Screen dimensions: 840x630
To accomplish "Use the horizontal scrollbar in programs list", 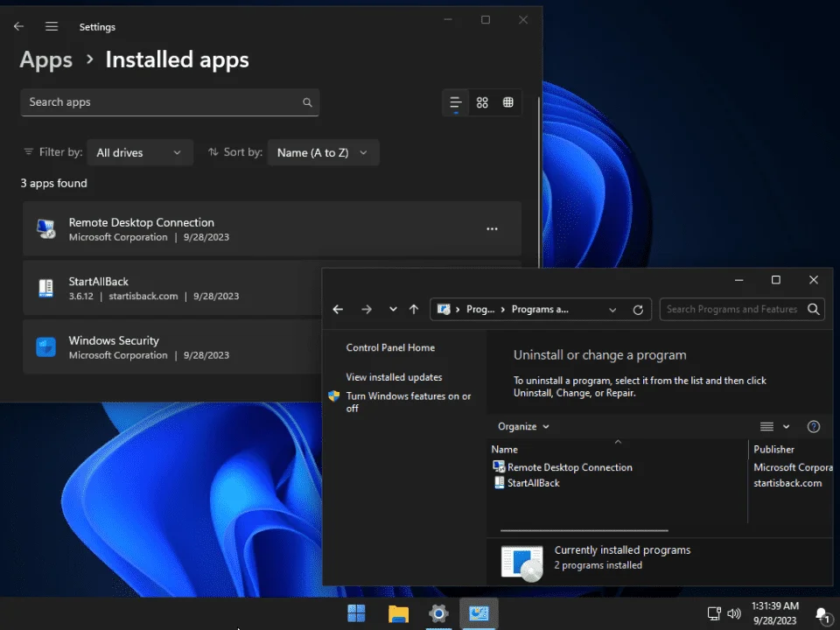I will [584, 530].
